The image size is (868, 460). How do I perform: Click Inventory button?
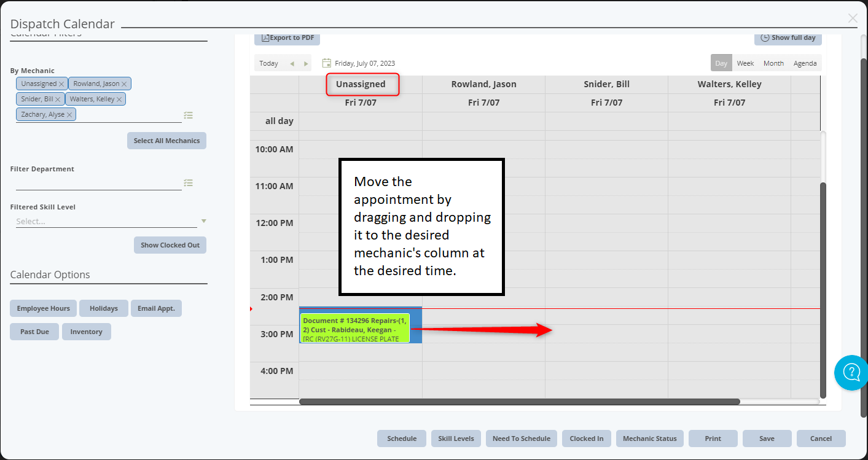pos(87,332)
